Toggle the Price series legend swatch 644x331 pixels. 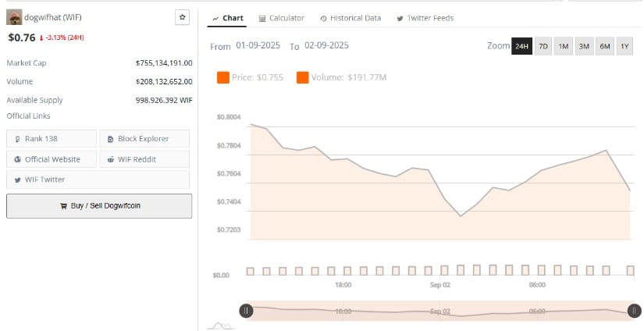tap(223, 77)
